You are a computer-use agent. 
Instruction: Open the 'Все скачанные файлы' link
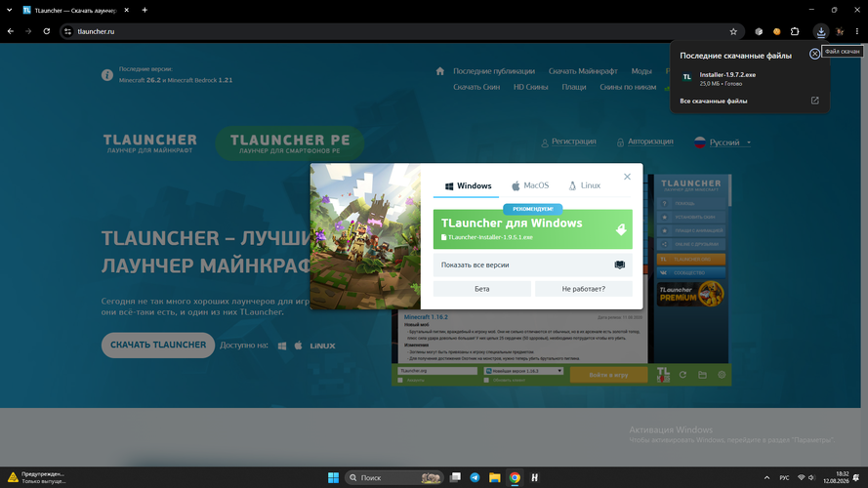pos(714,101)
